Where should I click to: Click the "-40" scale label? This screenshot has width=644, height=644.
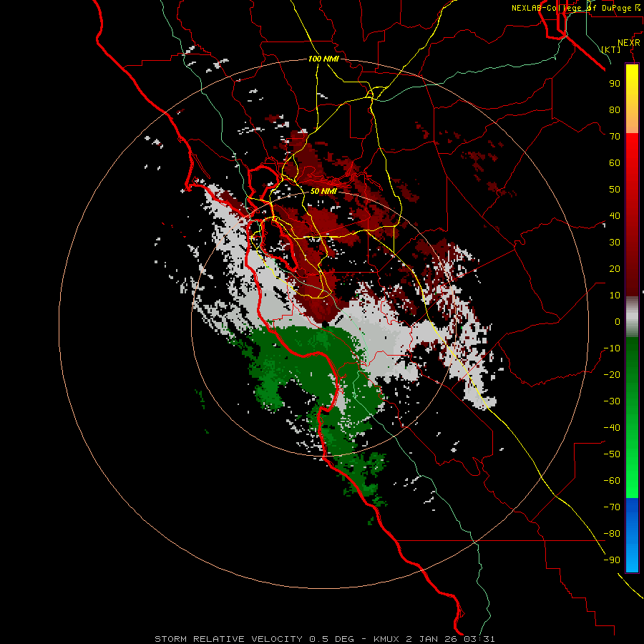click(612, 428)
